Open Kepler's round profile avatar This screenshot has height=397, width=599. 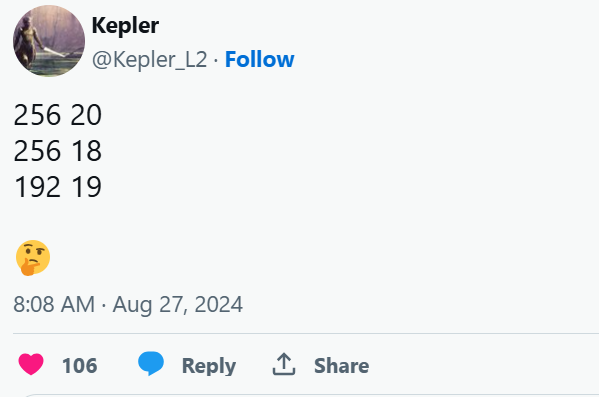pos(49,41)
